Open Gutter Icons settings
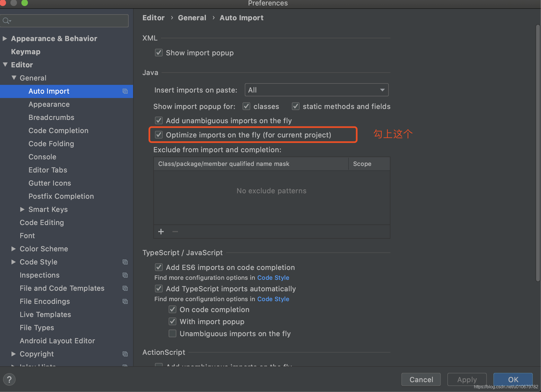This screenshot has width=541, height=392. [50, 183]
